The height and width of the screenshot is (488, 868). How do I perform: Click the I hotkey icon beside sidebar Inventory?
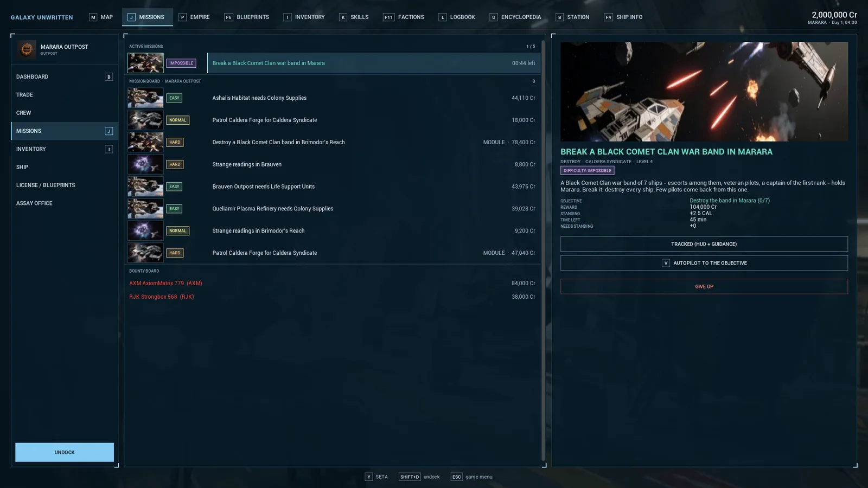point(108,149)
